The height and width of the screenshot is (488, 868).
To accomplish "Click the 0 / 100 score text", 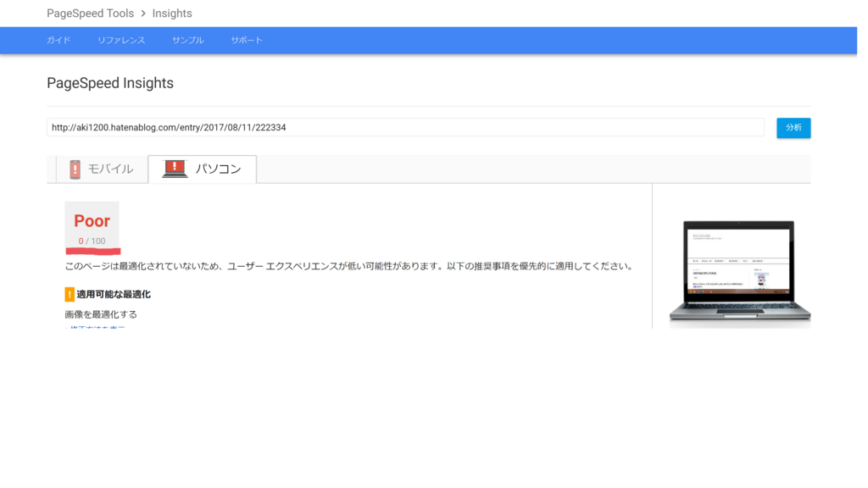I will point(92,241).
